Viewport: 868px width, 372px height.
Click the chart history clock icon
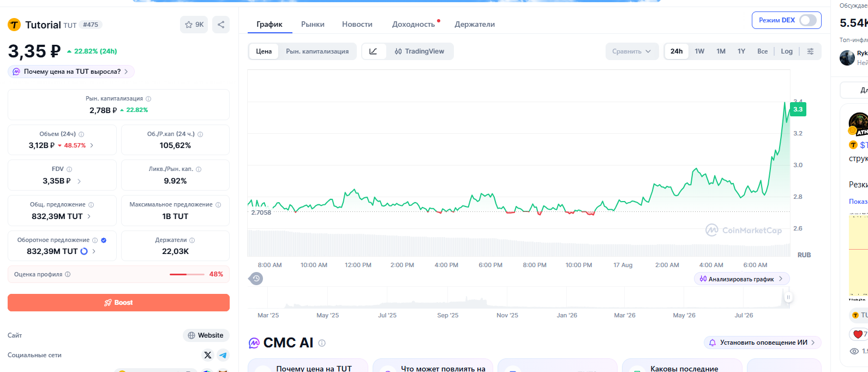tap(256, 279)
